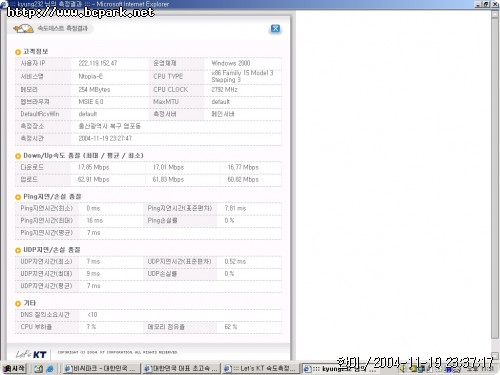Screen dimensions: 500x375
Task: Click the vertical scrollbar up arrow
Action: click(495, 15)
